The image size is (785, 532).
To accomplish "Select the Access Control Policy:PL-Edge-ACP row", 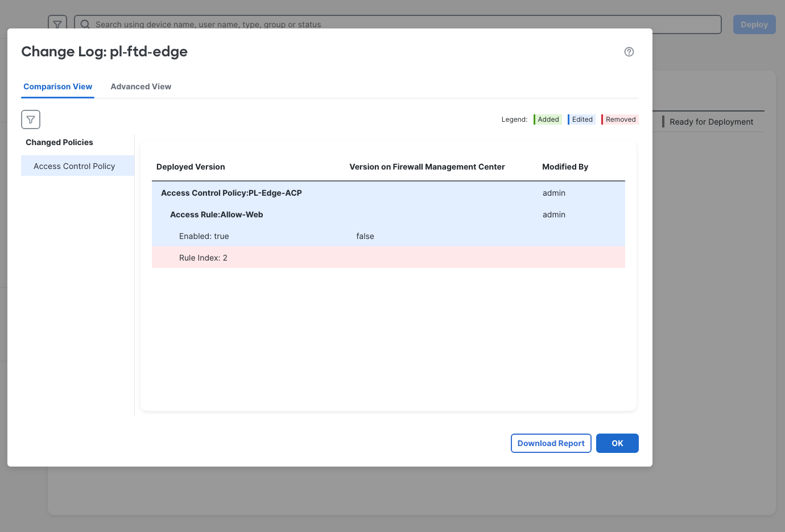I will click(389, 193).
